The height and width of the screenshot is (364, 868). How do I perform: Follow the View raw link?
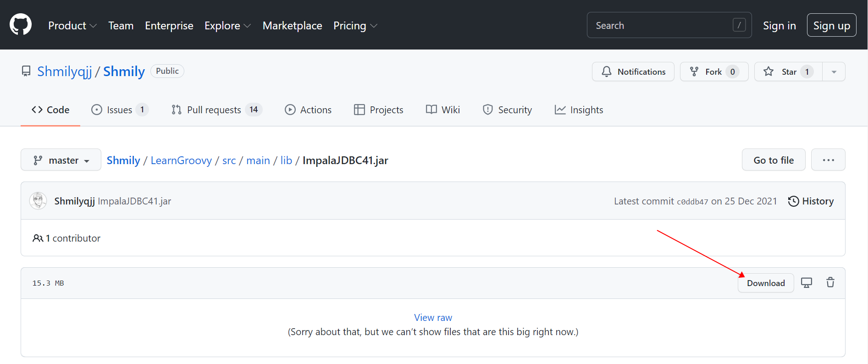click(433, 317)
